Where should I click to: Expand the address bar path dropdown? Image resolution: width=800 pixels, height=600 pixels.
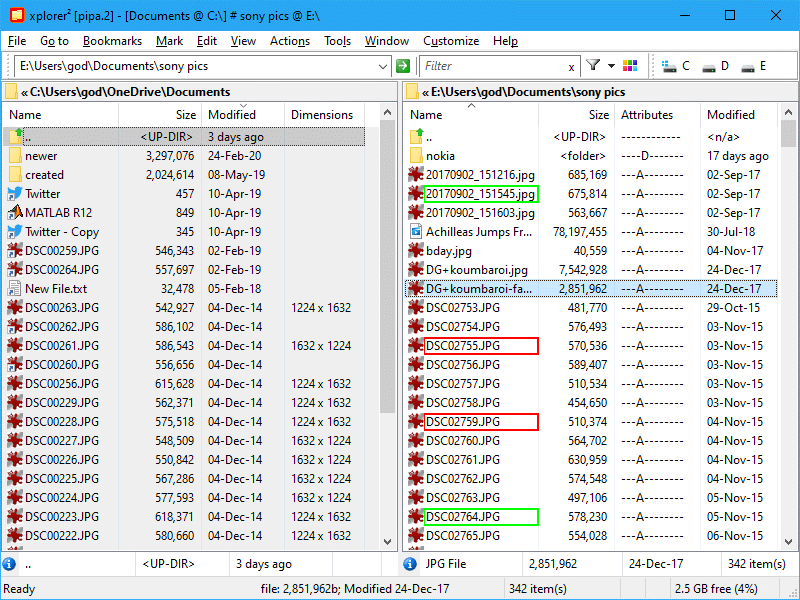click(381, 66)
